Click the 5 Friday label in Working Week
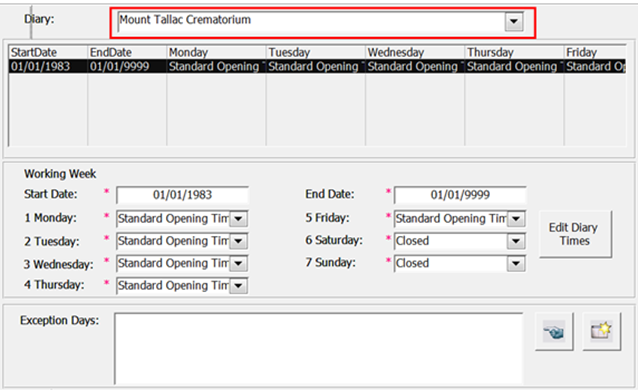This screenshot has height=391, width=638. pyautogui.click(x=327, y=218)
